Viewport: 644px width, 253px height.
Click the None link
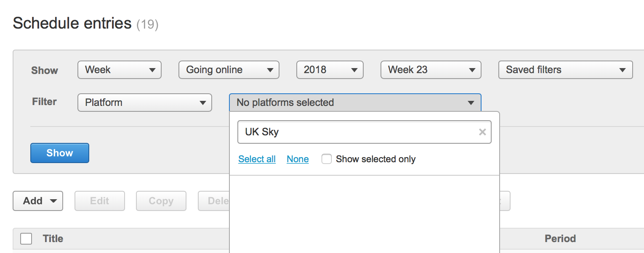pos(298,159)
